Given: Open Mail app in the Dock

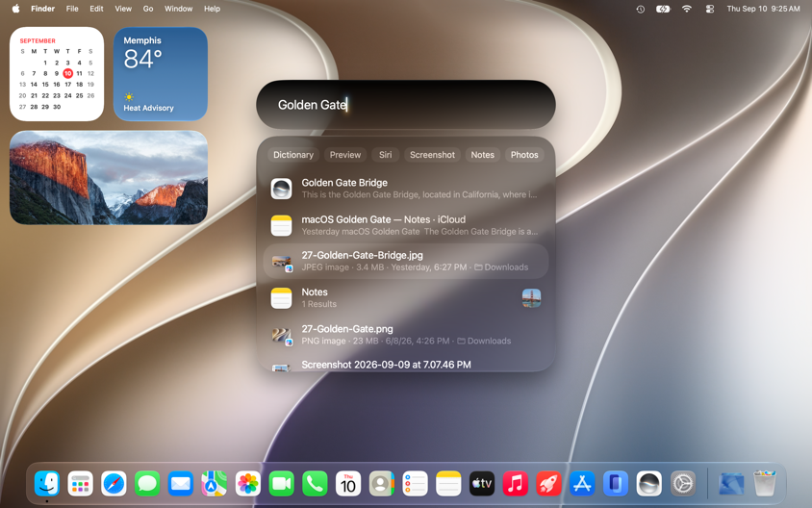Looking at the screenshot, I should coord(181,484).
